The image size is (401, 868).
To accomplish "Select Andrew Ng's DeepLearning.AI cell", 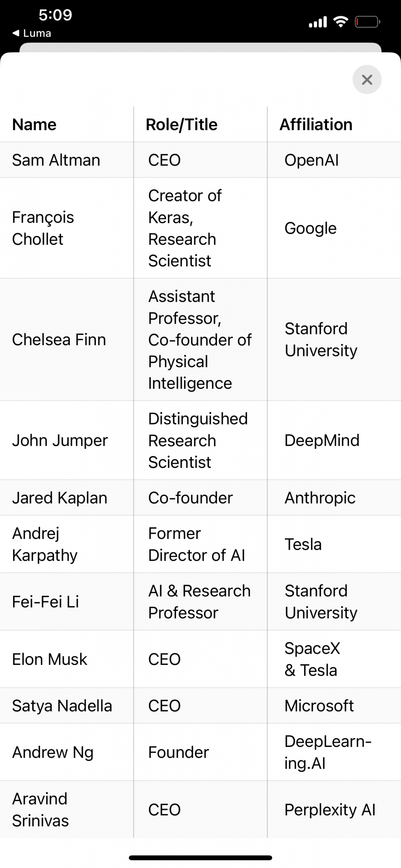I will point(327,752).
